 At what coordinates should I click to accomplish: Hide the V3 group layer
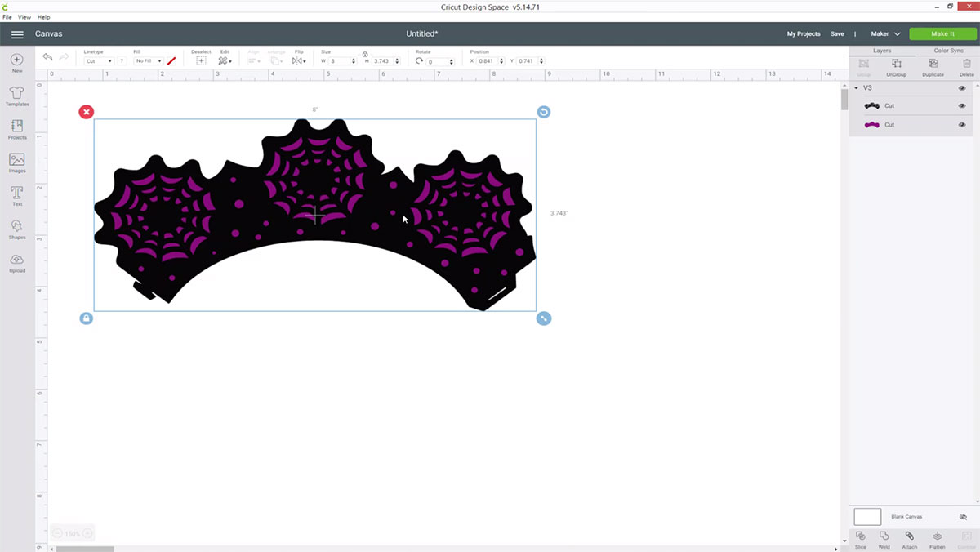coord(962,87)
